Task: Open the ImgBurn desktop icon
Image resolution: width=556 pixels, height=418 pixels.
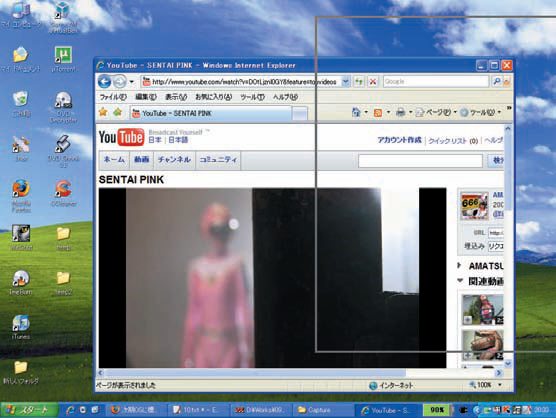Action: click(21, 282)
